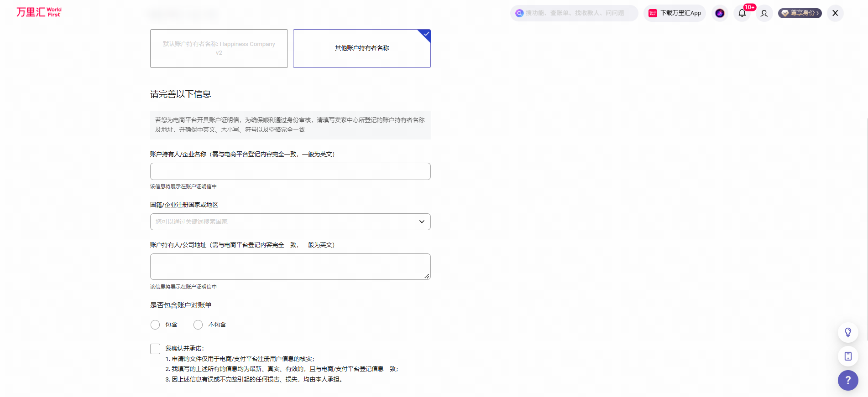This screenshot has width=868, height=397.
Task: Open the country or region dropdown
Action: pos(290,222)
